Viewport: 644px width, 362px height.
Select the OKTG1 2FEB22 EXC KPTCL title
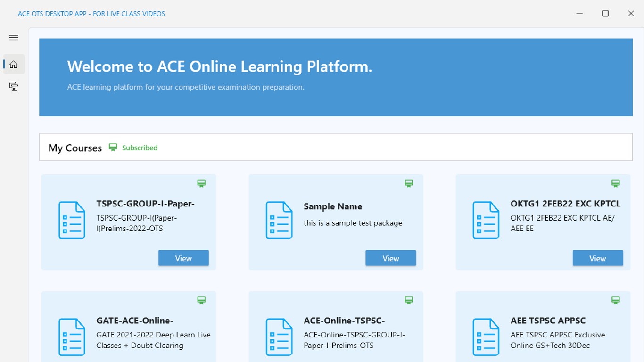pyautogui.click(x=566, y=204)
